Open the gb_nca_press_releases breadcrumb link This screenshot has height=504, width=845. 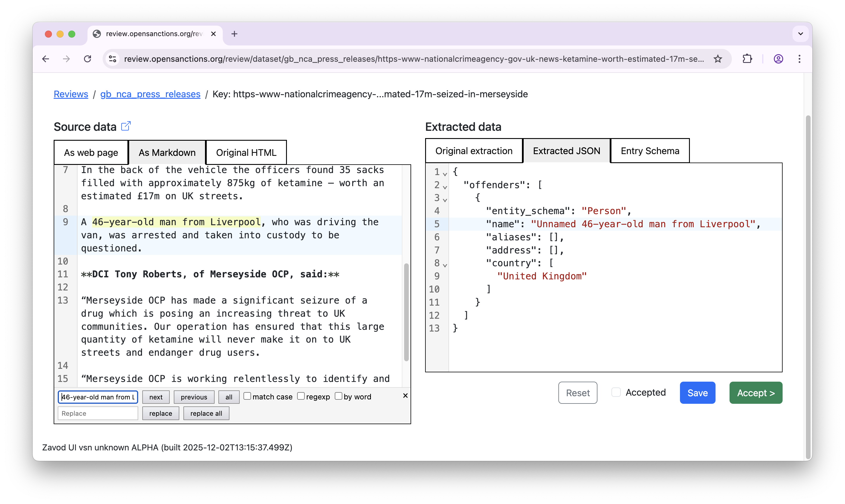150,94
